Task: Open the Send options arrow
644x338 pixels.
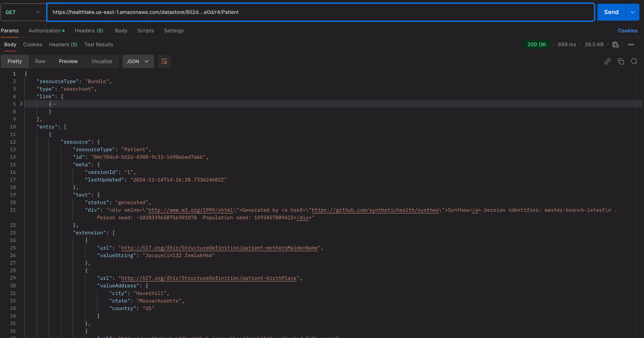Action: tap(632, 12)
